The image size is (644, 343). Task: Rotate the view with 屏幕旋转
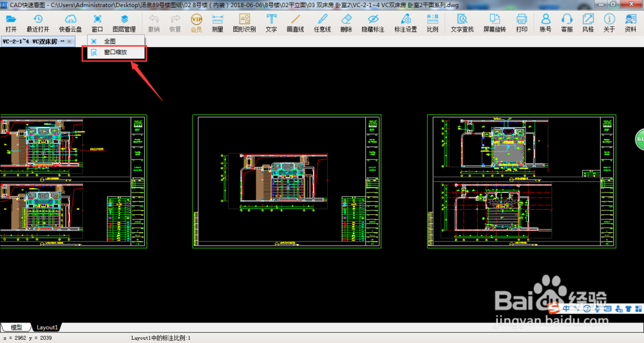(495, 23)
